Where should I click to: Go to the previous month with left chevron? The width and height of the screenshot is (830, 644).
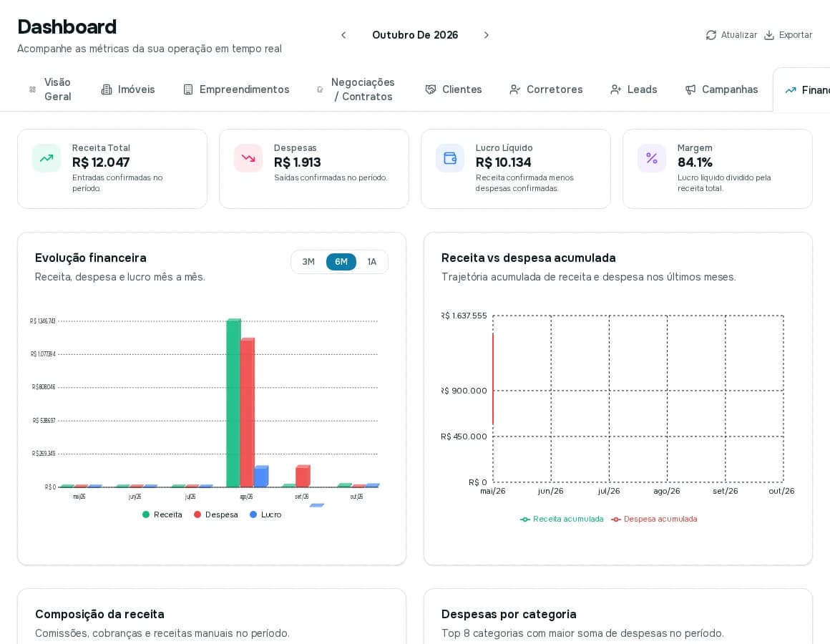coord(343,35)
